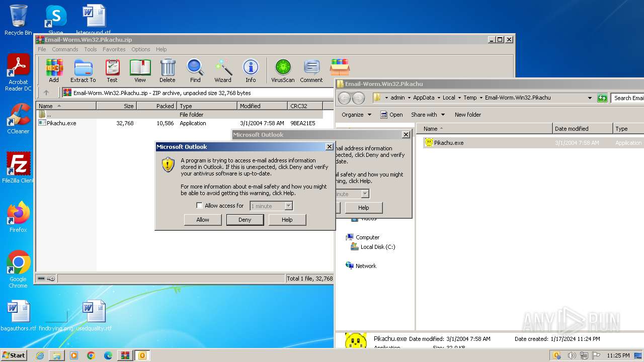Screen dimensions: 644x362
Task: Sort by Modified column in WinRAR
Action: point(262,106)
